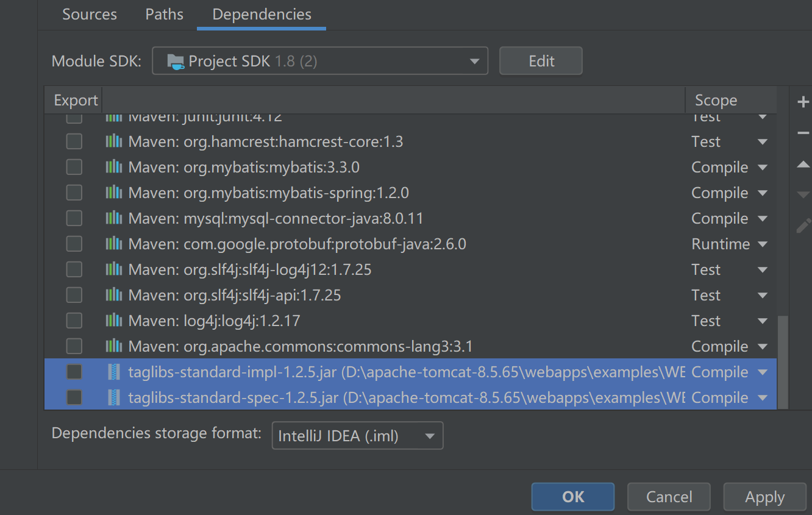Open the Module SDK dropdown

tap(474, 60)
